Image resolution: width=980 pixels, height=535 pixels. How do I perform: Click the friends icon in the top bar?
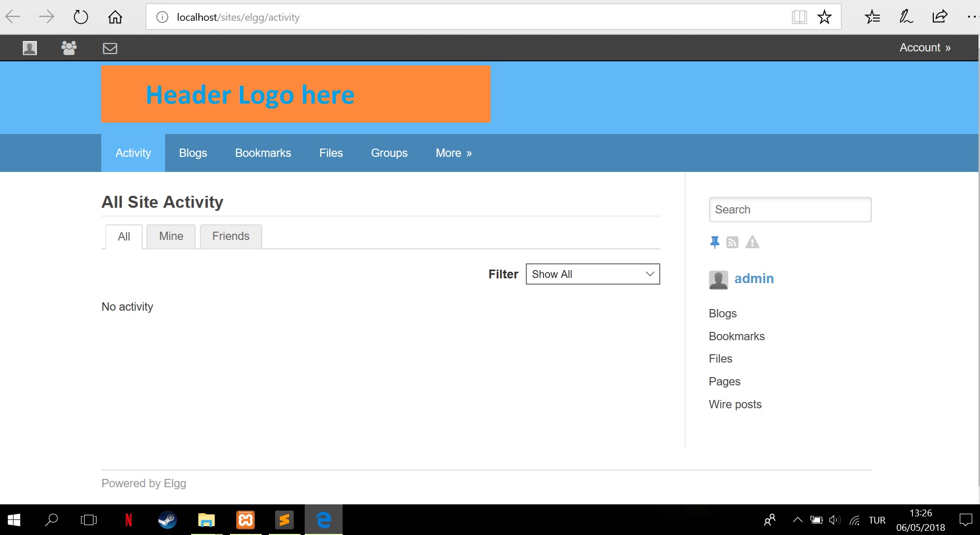pos(68,48)
